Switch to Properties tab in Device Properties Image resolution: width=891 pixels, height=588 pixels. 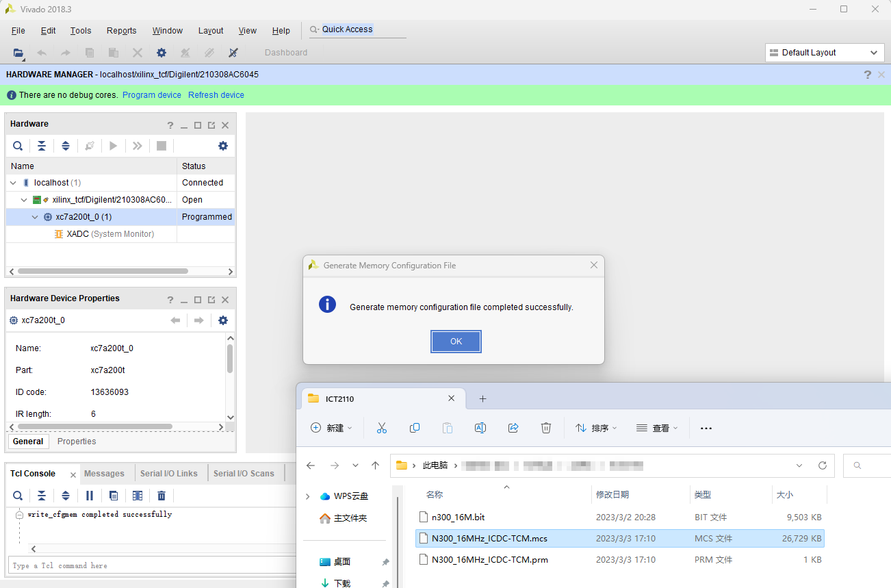click(77, 442)
